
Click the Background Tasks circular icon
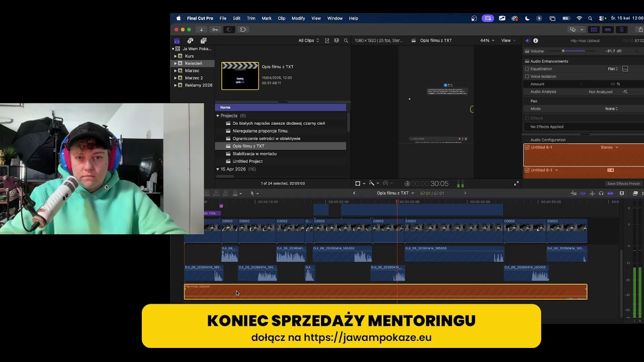point(229,30)
